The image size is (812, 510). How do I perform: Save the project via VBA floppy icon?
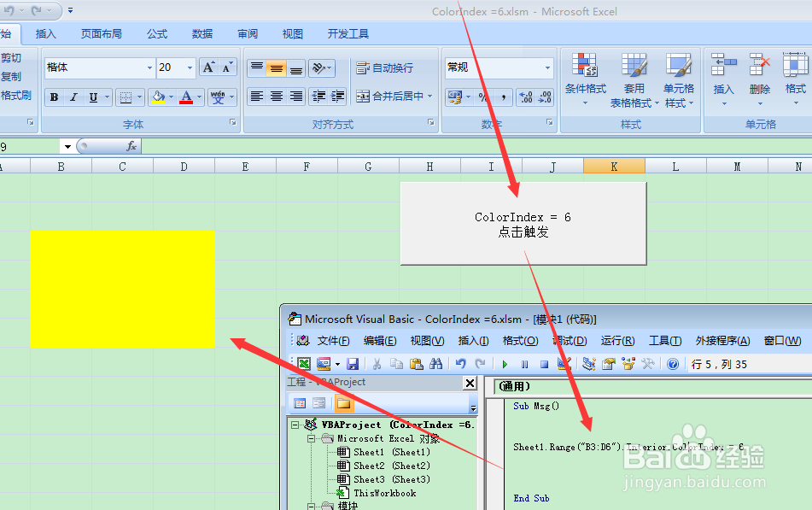point(353,364)
